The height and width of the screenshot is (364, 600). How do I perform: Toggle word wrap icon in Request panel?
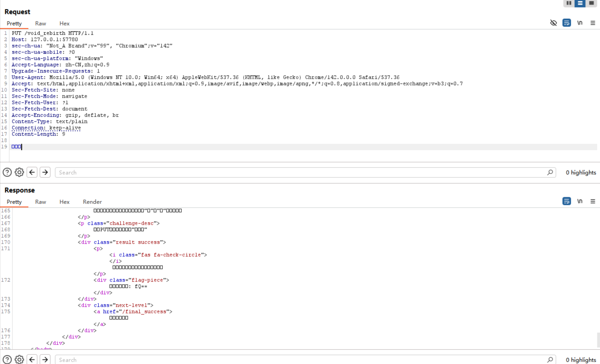[x=567, y=23]
